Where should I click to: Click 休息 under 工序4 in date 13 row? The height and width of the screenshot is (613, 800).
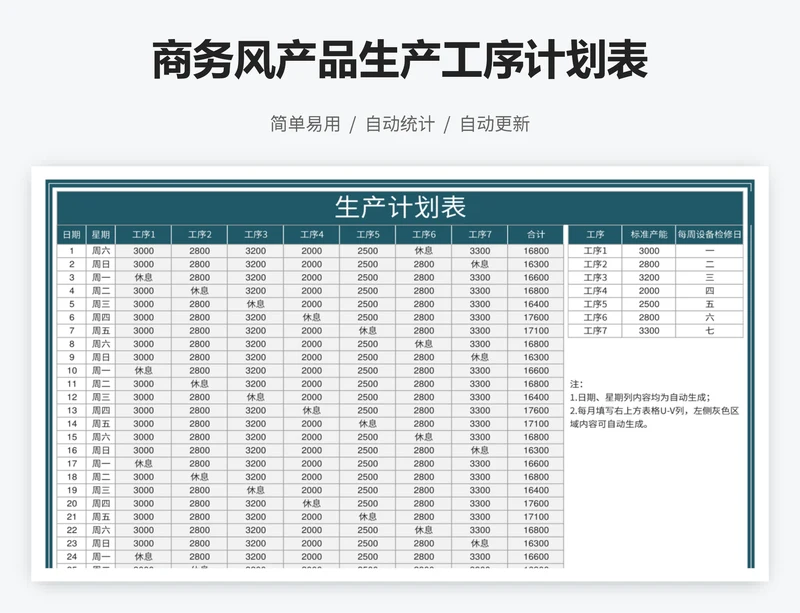pyautogui.click(x=312, y=410)
